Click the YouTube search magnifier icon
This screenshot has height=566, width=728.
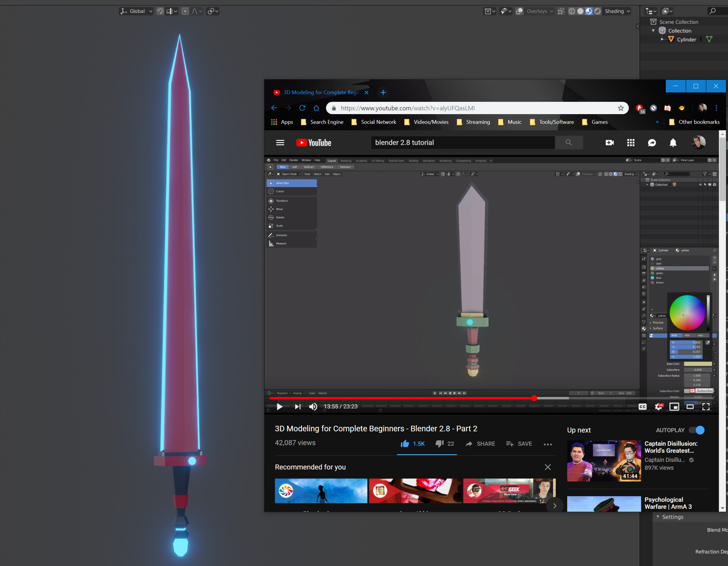pos(569,143)
